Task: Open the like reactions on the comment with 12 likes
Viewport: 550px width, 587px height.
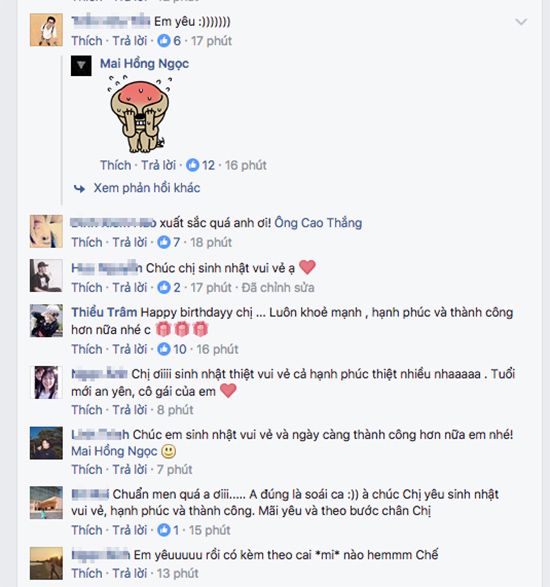Action: 192,165
